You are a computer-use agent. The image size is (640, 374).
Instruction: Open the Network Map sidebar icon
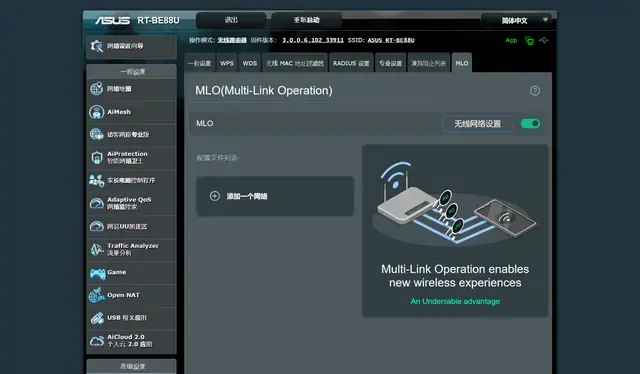tap(96, 89)
